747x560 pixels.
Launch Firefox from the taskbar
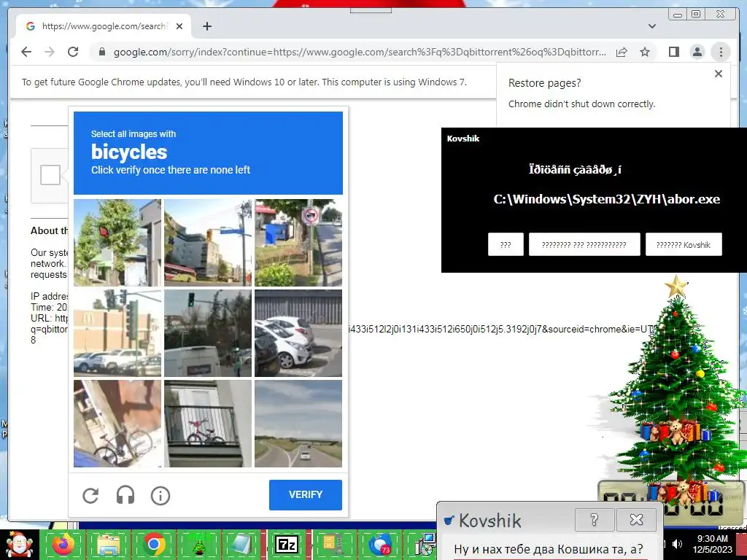pyautogui.click(x=63, y=545)
